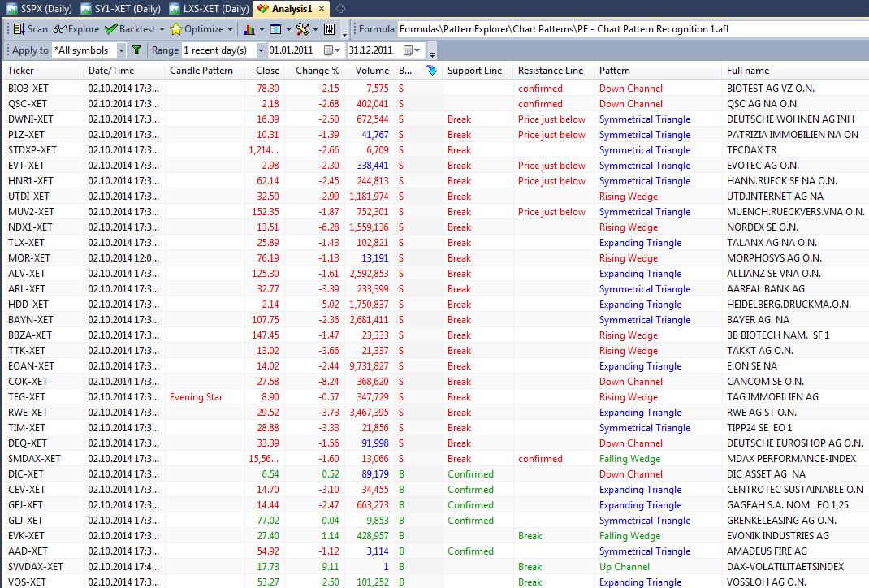Select the VOS-XET ticker row
This screenshot has width=869, height=588.
(x=434, y=582)
